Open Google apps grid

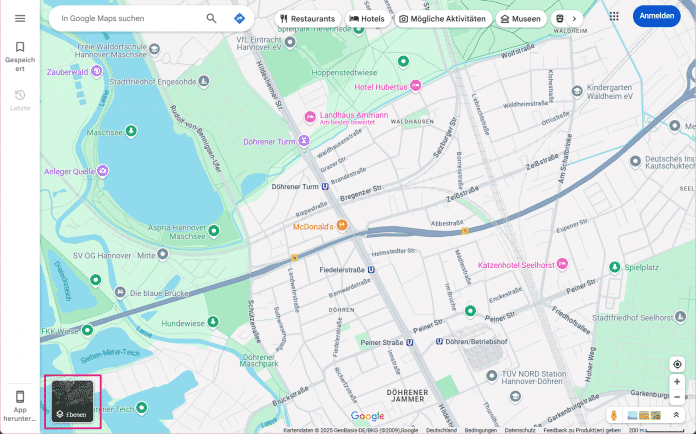(x=613, y=17)
